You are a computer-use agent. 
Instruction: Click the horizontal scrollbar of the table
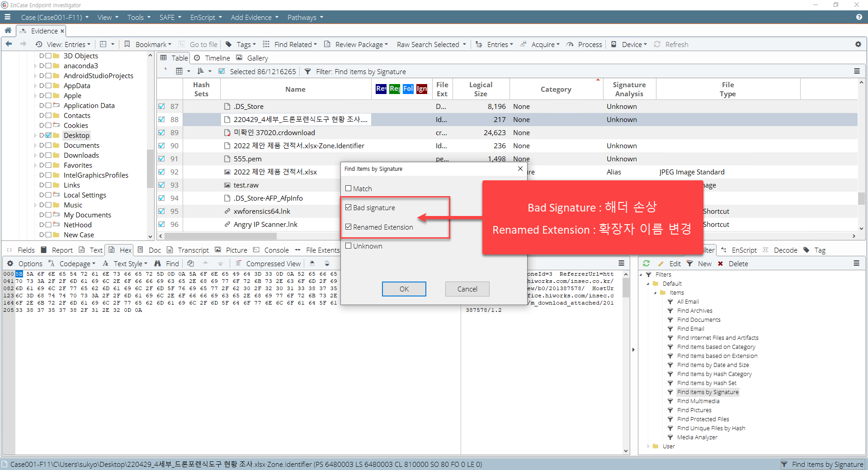click(506, 236)
